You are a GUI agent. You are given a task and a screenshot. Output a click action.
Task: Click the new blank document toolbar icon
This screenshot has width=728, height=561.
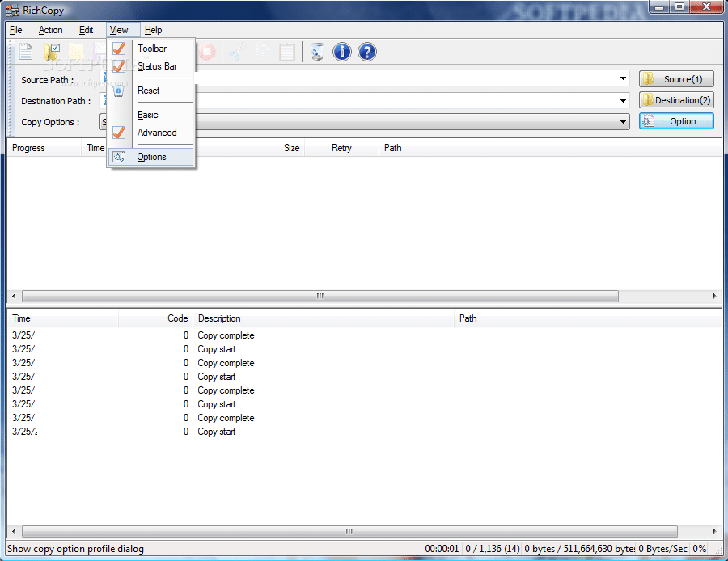[26, 52]
